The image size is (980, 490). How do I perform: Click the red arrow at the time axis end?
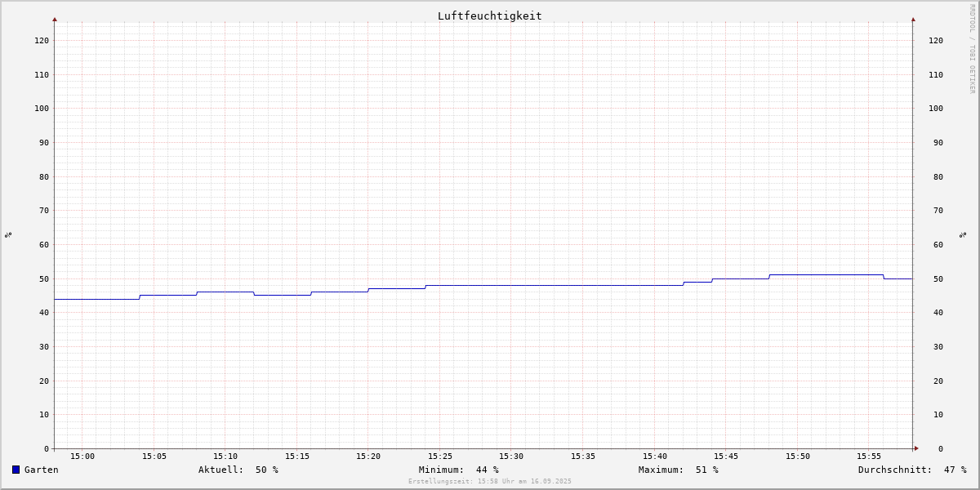(916, 448)
